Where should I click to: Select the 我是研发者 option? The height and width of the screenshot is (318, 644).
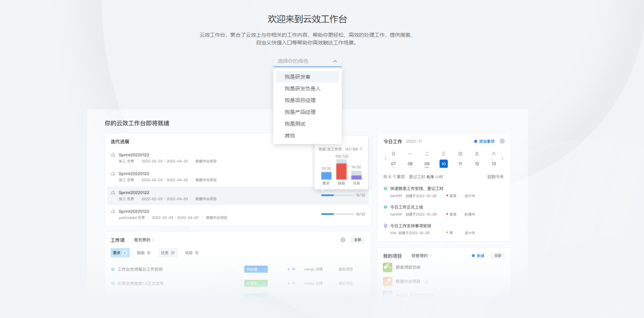click(x=307, y=77)
